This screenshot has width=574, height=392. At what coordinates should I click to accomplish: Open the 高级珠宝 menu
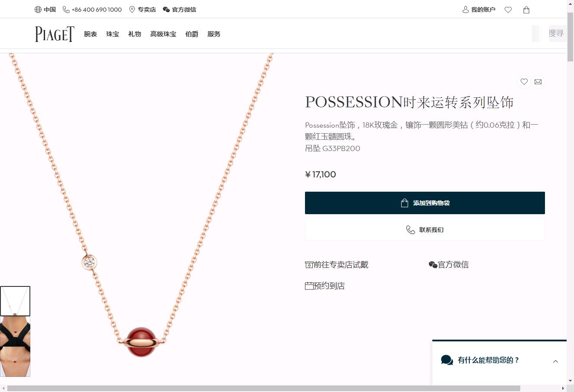click(163, 34)
